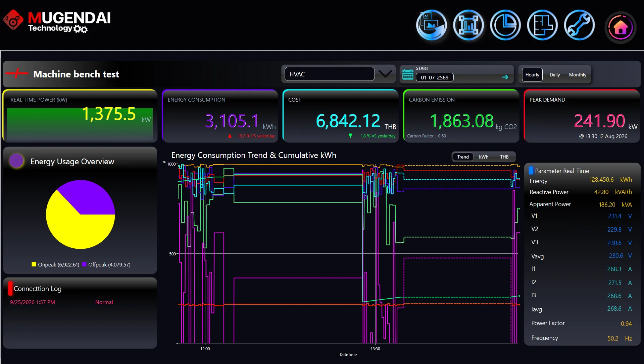644x364 pixels.
Task: Click the red up arrow in Energy Consumption
Action: pyautogui.click(x=230, y=136)
